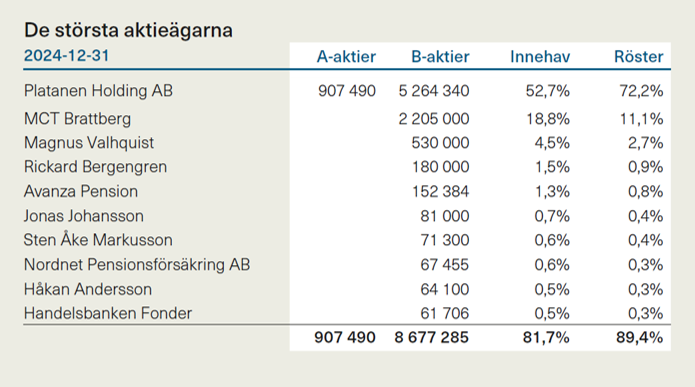Click the title De största aktieägarna
Viewport: 695px width, 387px height.
(x=128, y=30)
